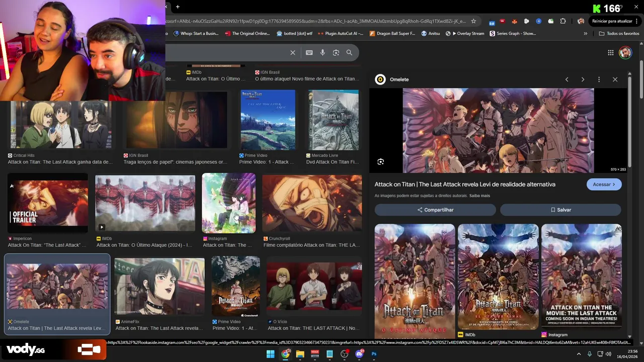Open Dragon Ball Super bookmark
The height and width of the screenshot is (362, 644).
(392, 34)
